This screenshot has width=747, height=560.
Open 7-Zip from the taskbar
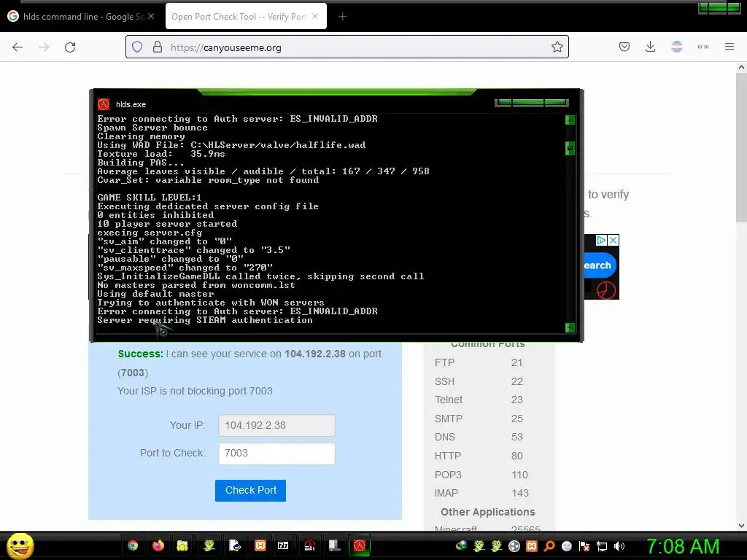pos(283,545)
